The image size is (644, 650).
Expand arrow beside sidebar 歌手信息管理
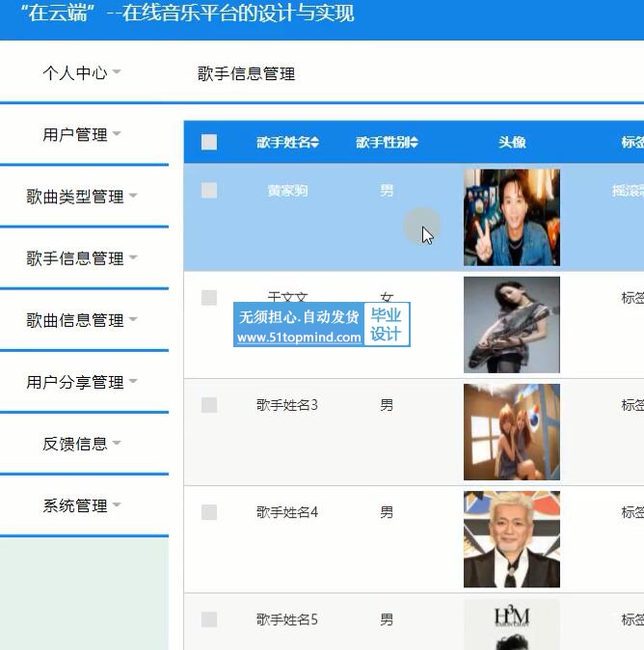click(133, 257)
